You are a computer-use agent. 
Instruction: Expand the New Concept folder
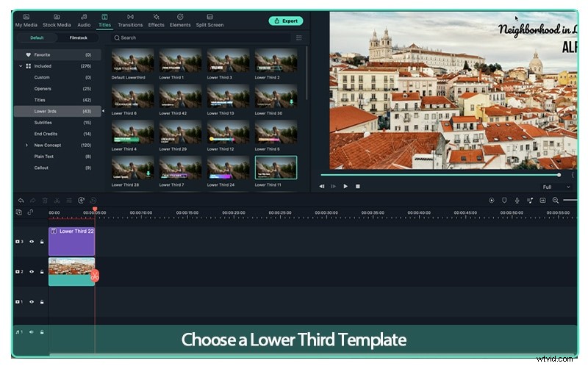click(27, 146)
